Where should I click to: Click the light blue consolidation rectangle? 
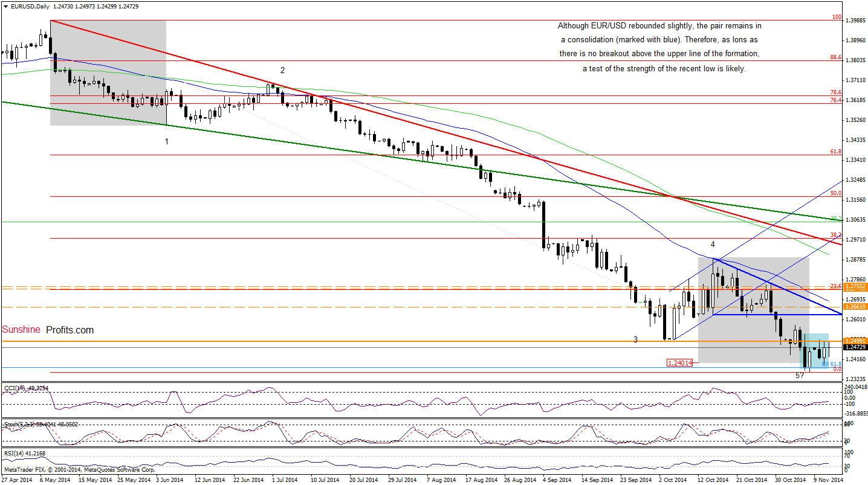[x=814, y=352]
